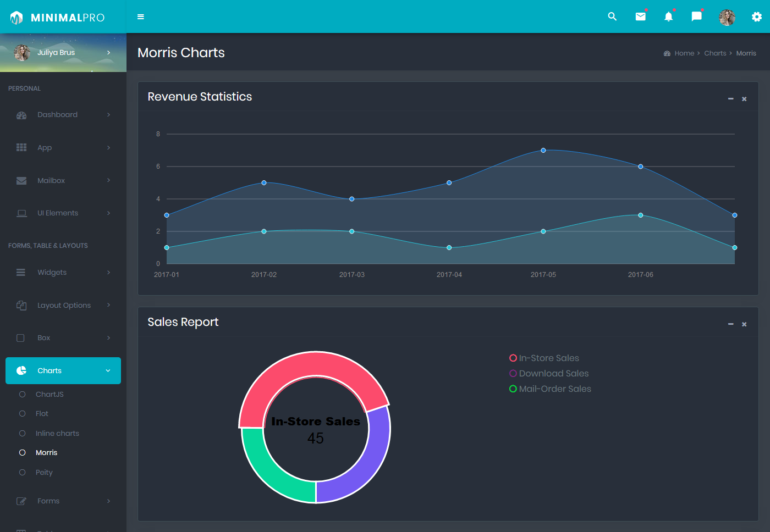
Task: Click the UI Elements laptop icon
Action: click(x=21, y=213)
